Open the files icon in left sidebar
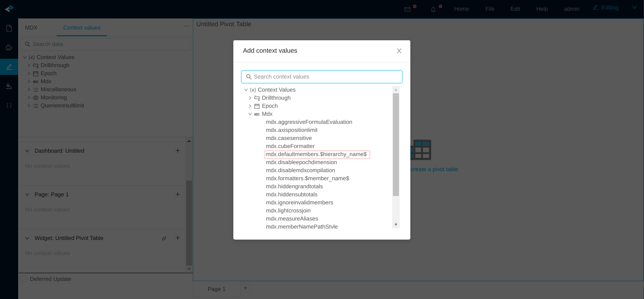 coord(9,28)
